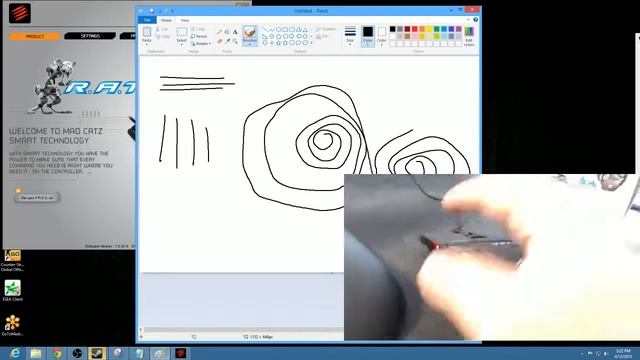Screen dimensions: 640x360
Task: Choose the Right triangle shape
Action: (x=265, y=36)
